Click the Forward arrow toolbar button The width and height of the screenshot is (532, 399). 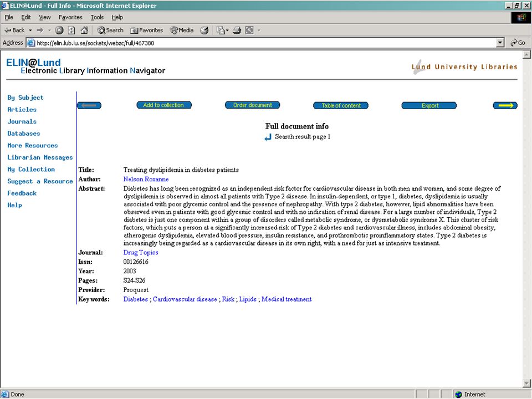(x=40, y=30)
